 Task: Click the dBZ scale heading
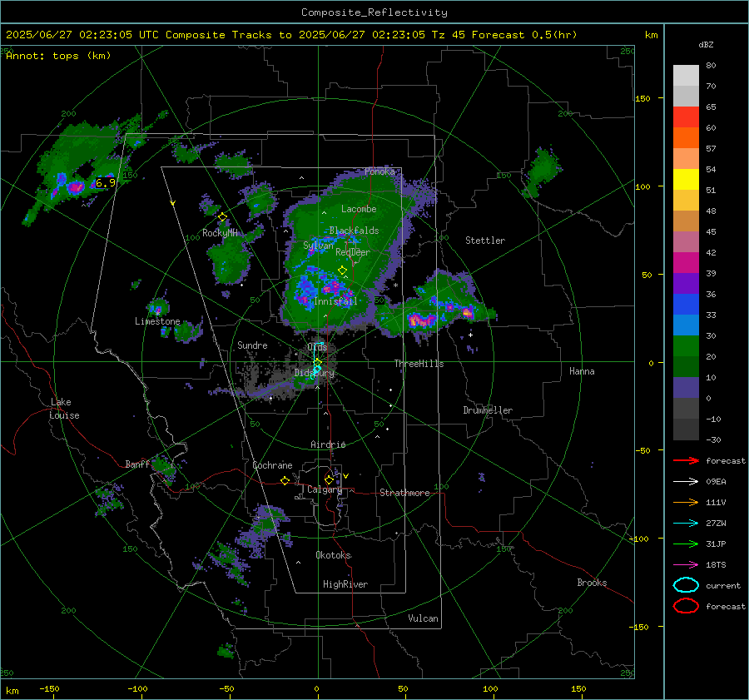click(706, 45)
